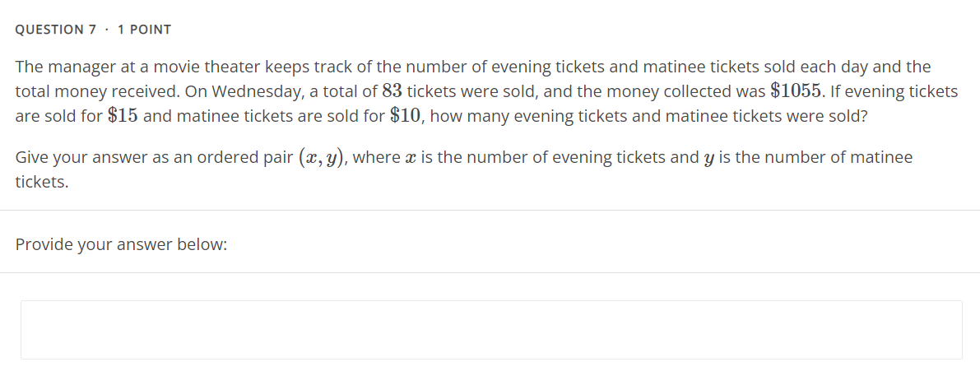Click inside the answer input box
Screen dimensions: 980x385
pyautogui.click(x=491, y=329)
